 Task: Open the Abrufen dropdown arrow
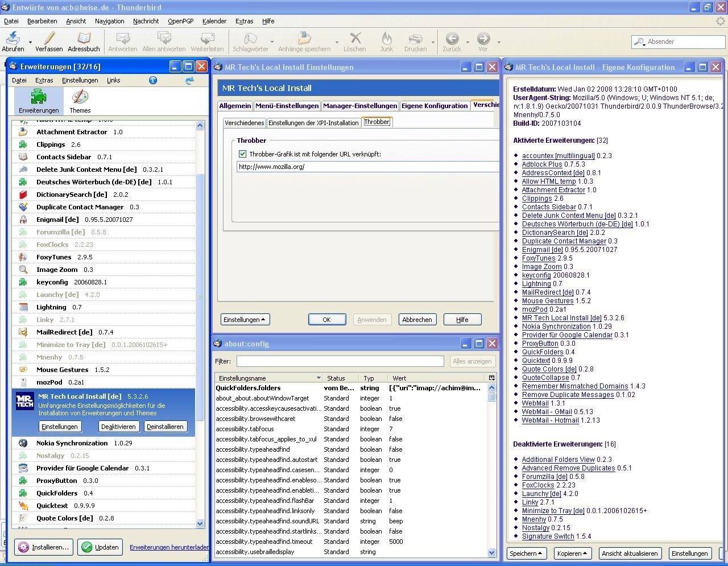30,42
